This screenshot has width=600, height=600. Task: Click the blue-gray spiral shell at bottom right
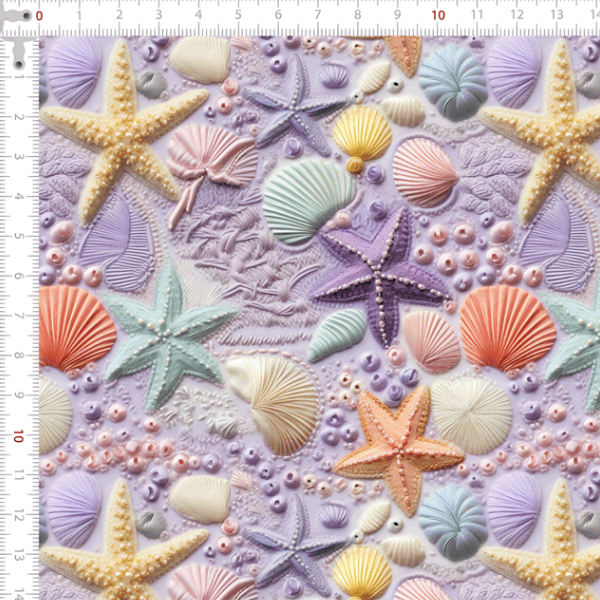click(451, 519)
